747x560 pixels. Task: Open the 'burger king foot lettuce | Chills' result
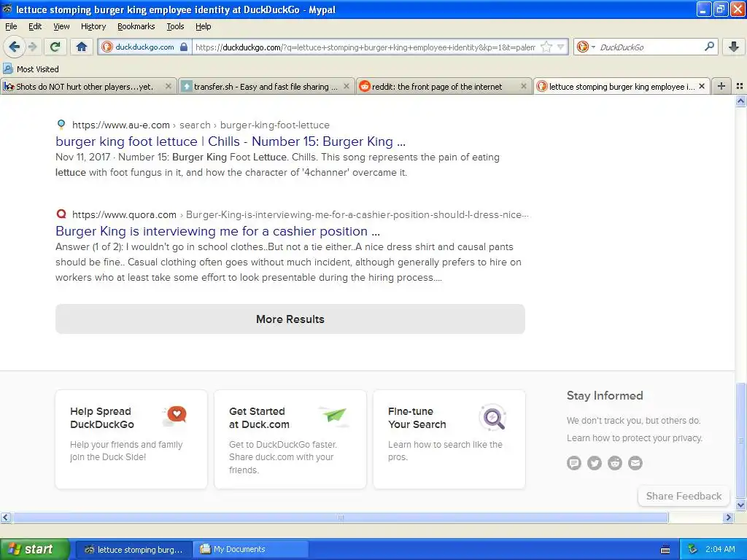pyautogui.click(x=231, y=141)
